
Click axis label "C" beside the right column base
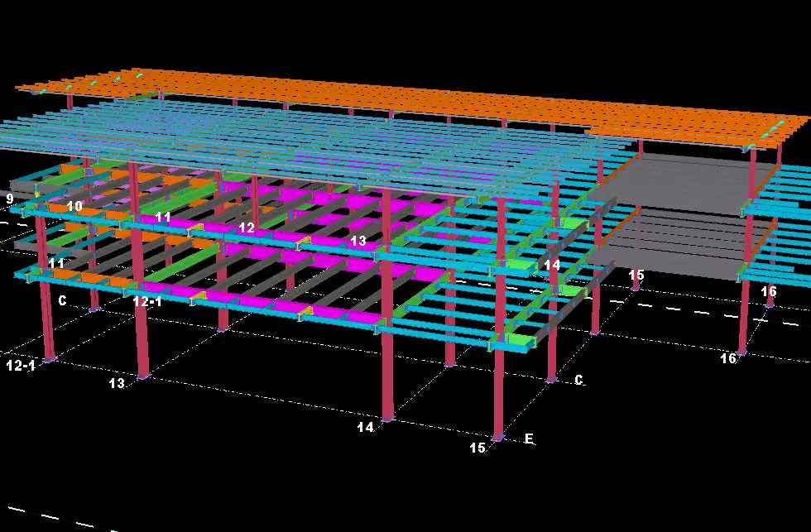(579, 380)
